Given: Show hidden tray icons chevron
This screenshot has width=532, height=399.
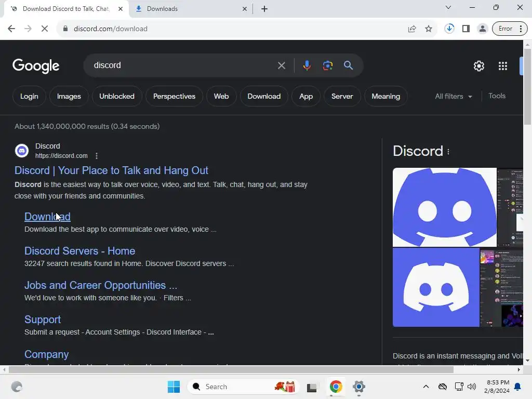Looking at the screenshot, I should pyautogui.click(x=426, y=387).
